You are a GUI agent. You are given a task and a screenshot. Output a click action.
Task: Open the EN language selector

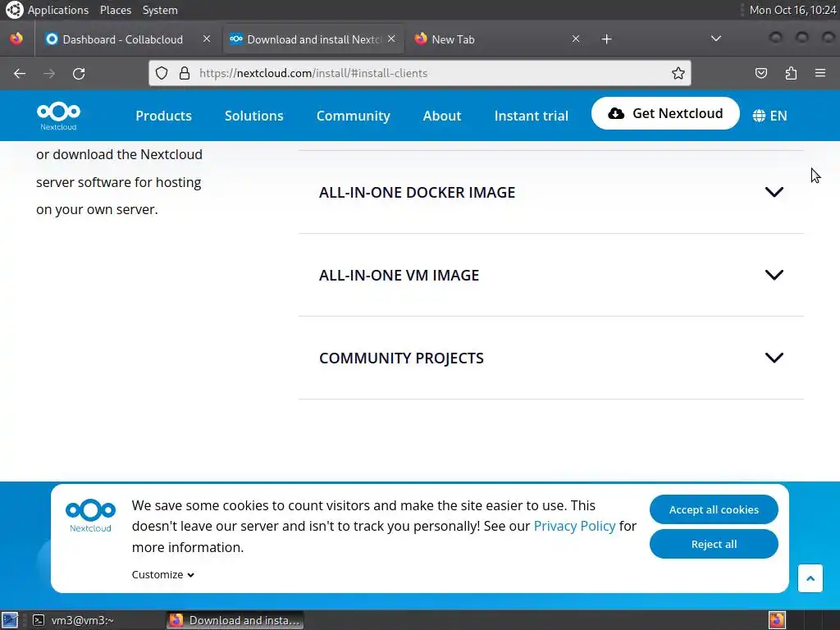(769, 116)
